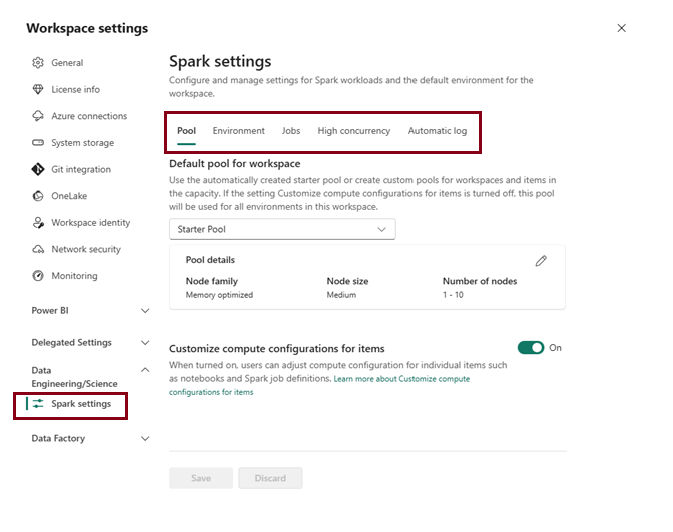This screenshot has height=532, width=673.
Task: Open License info diamond icon
Action: [x=38, y=90]
